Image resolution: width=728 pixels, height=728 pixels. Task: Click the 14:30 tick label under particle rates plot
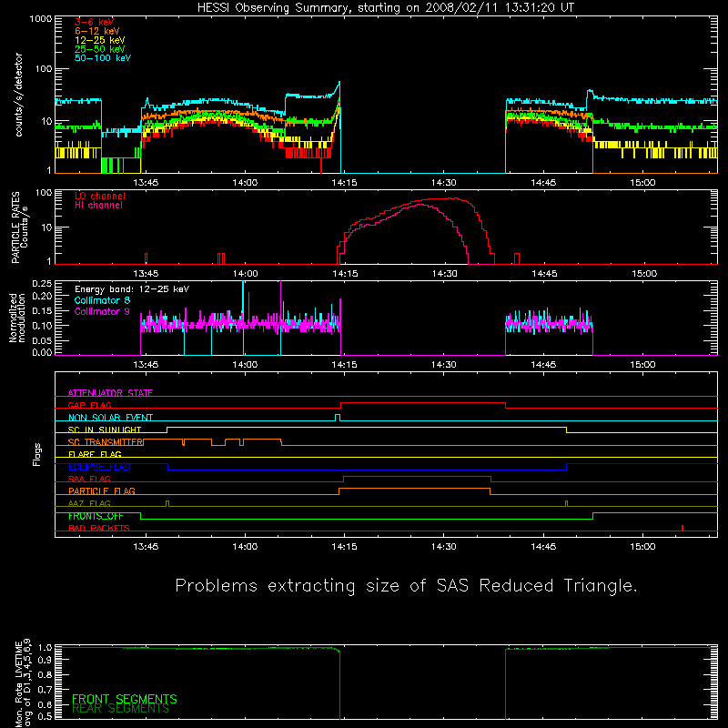(444, 274)
